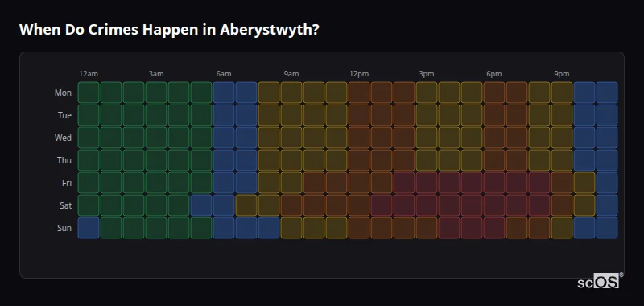This screenshot has height=306, width=644.
Task: Click the 3am column label
Action: 156,74
